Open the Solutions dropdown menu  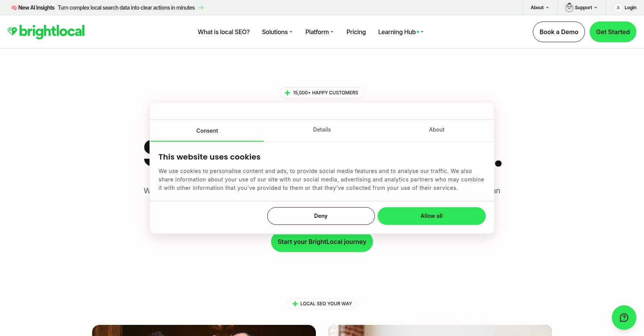coord(277,32)
